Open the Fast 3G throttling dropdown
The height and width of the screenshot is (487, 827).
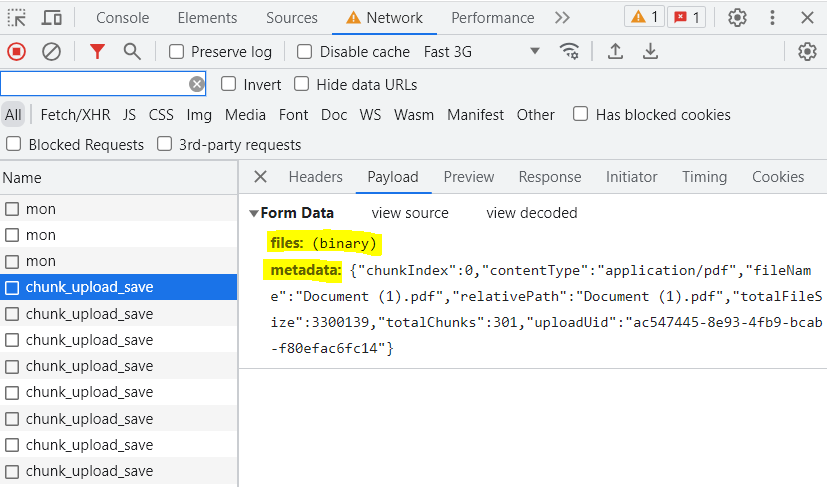481,52
